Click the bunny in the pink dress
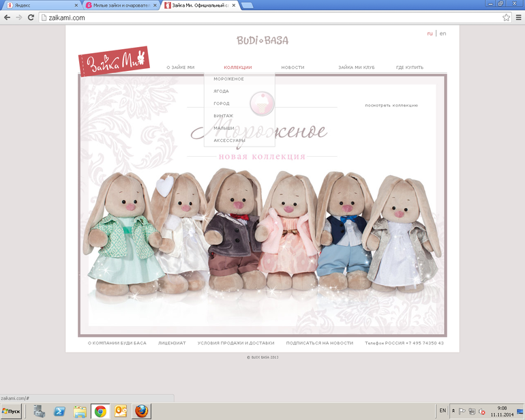This screenshot has height=420, width=525. click(288, 231)
